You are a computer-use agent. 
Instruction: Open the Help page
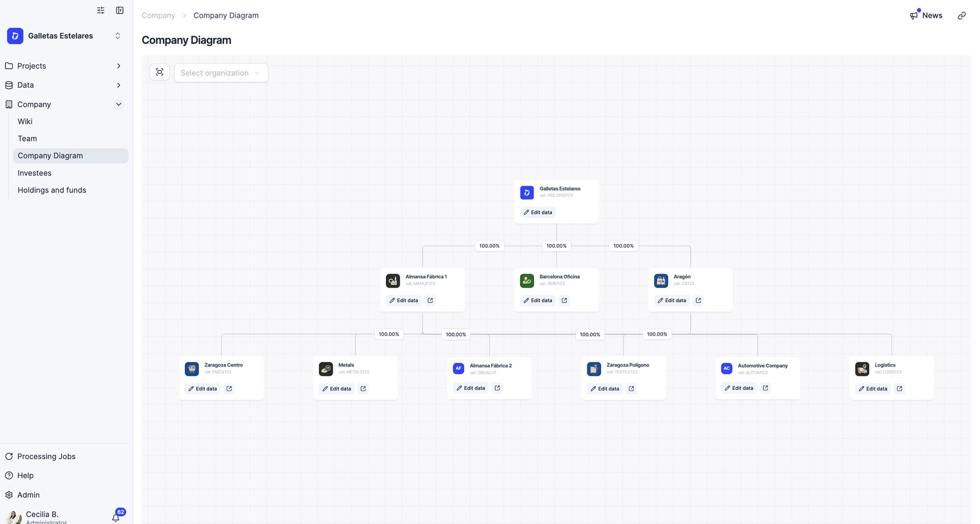pos(25,475)
